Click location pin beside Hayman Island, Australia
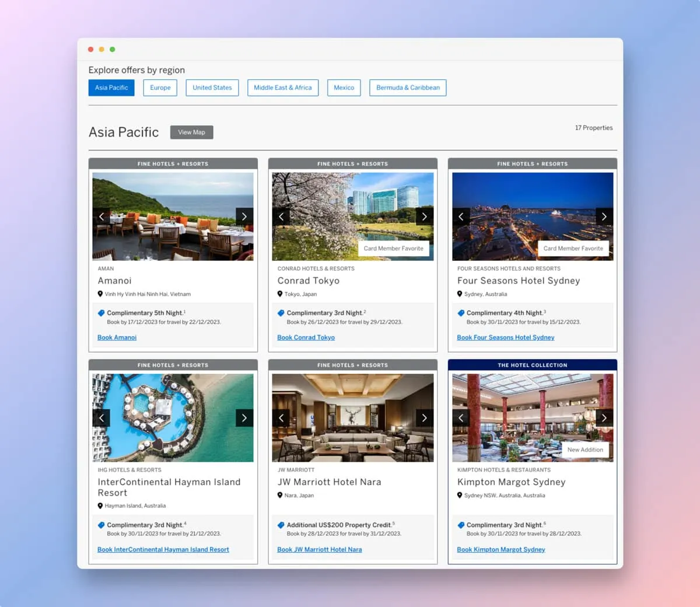Image resolution: width=700 pixels, height=607 pixels. click(x=100, y=506)
